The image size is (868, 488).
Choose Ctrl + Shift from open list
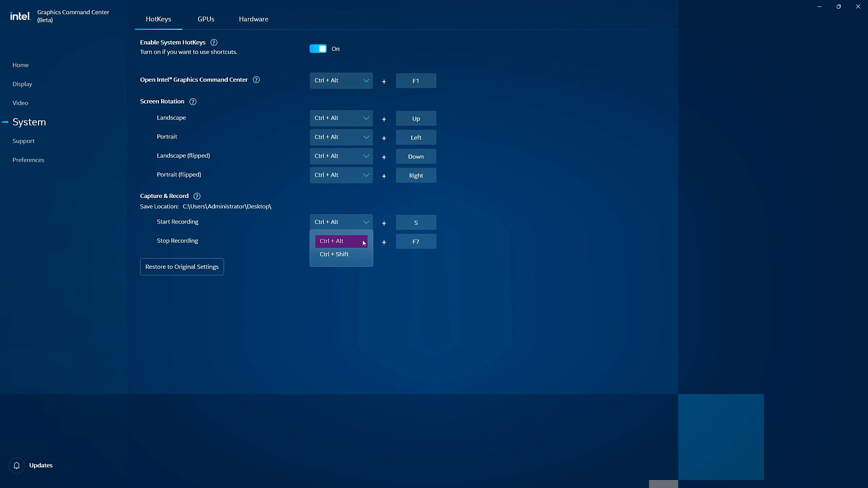coord(341,254)
